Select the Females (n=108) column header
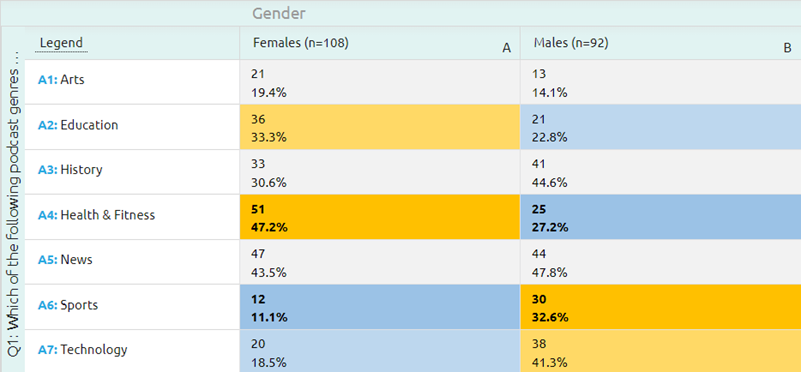The height and width of the screenshot is (372, 801). pos(380,43)
